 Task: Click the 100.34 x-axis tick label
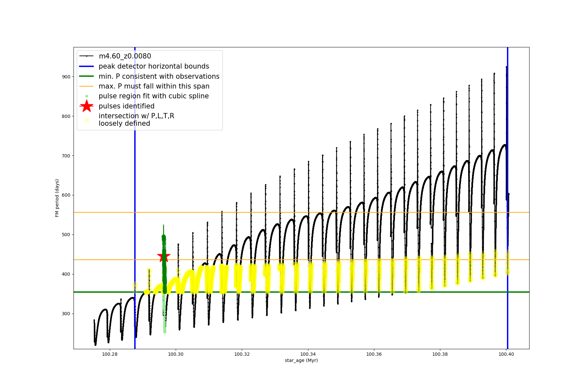[308, 354]
